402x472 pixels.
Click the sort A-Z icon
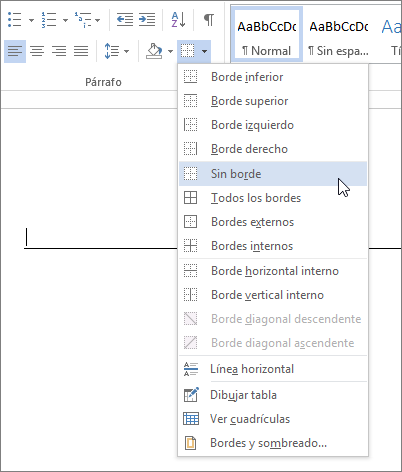tap(178, 19)
